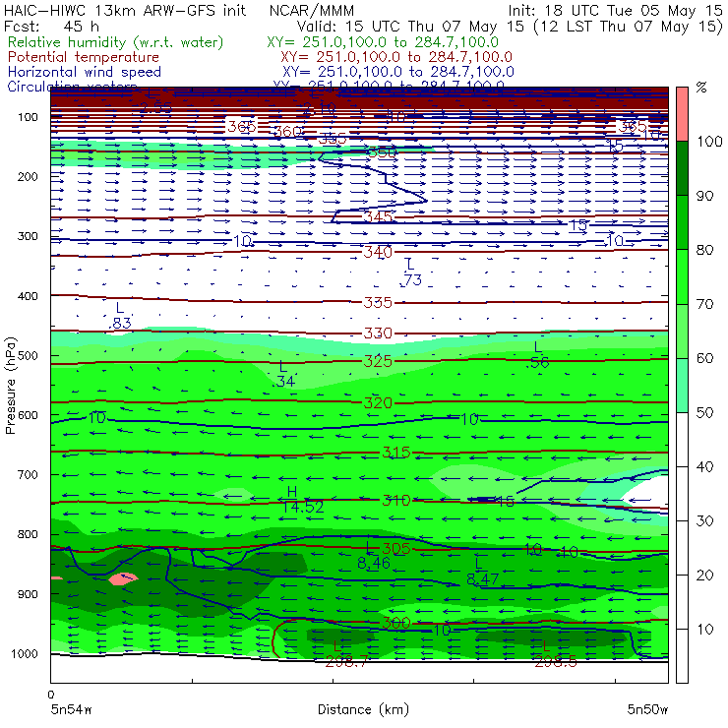
Task: Click the colorbar '20' tick label
Action: coord(704,576)
